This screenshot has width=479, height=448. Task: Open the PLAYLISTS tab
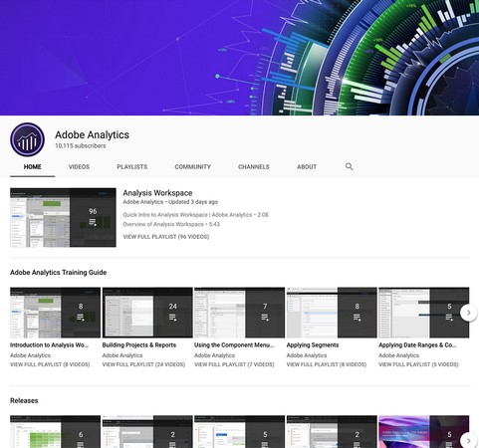pos(132,167)
